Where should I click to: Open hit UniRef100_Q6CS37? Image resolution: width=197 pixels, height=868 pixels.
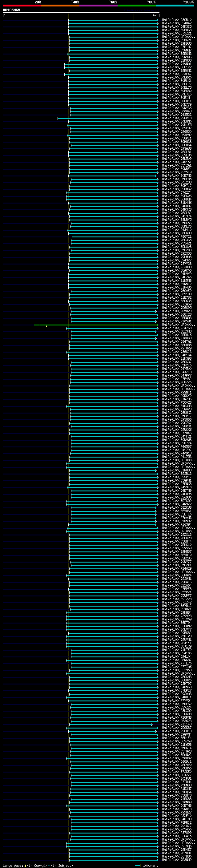pos(177,362)
